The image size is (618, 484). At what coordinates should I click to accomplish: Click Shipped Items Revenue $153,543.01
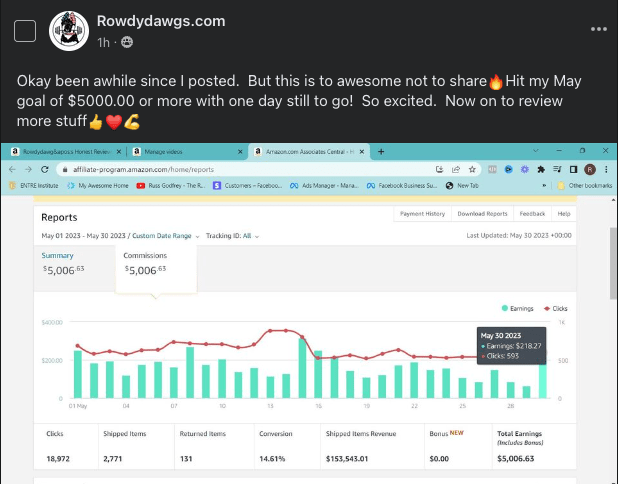pos(347,459)
